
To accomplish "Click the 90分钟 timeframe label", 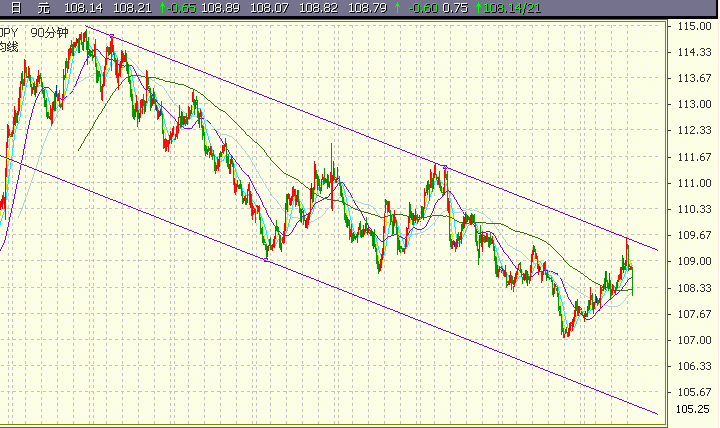I will (50, 33).
